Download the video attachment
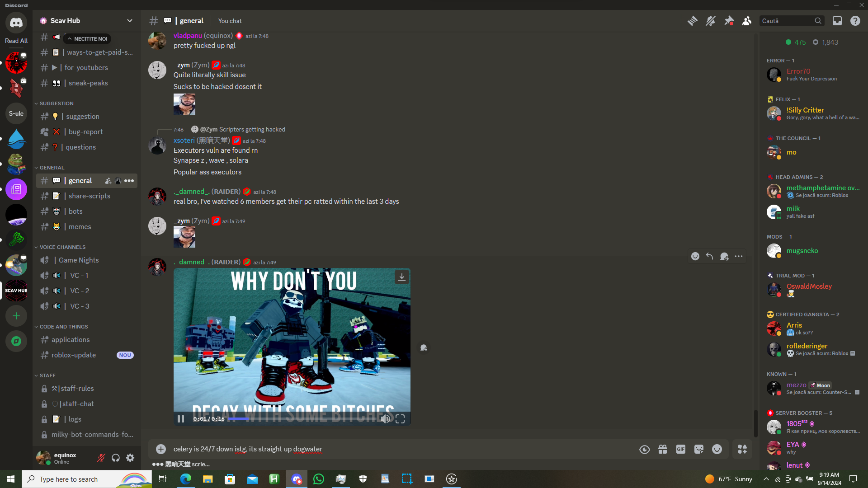The width and height of the screenshot is (868, 488). coord(401,277)
